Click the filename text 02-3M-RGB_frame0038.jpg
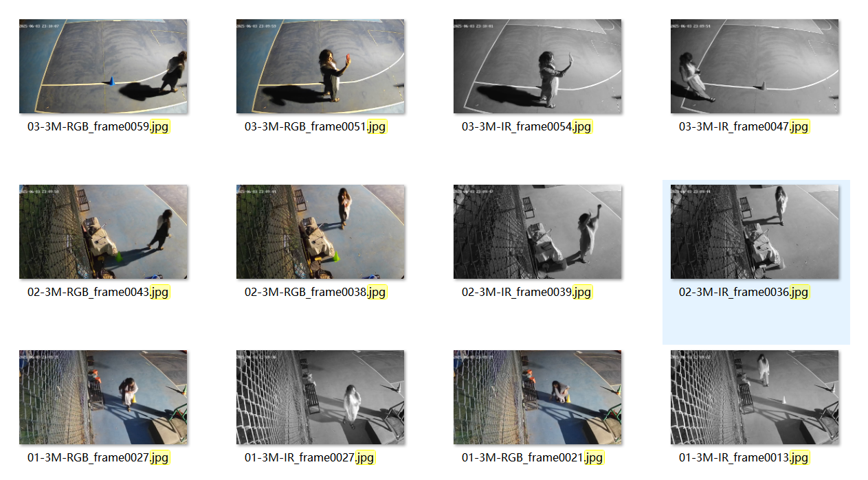Image resolution: width=868 pixels, height=480 pixels. click(315, 293)
